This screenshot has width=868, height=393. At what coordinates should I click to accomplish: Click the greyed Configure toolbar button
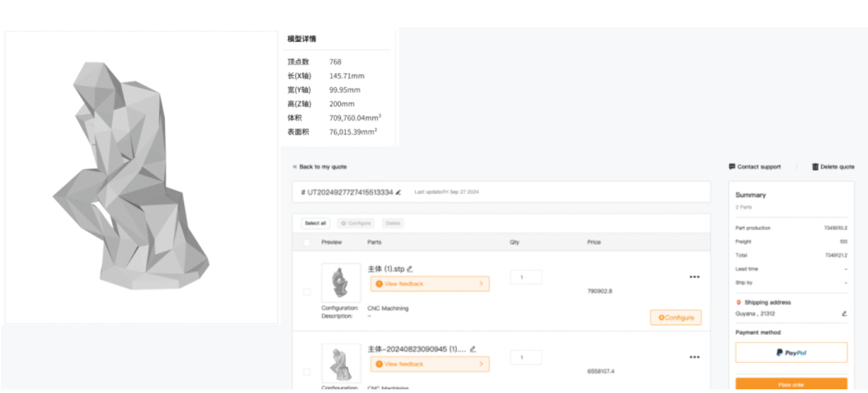click(356, 223)
